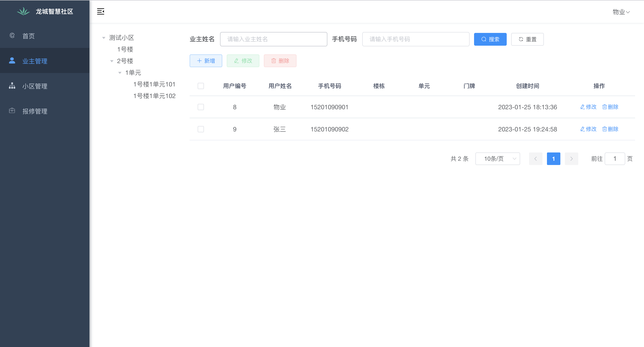Click creation time 2023-01-25 19:24:58
This screenshot has height=347, width=644.
pyautogui.click(x=527, y=129)
